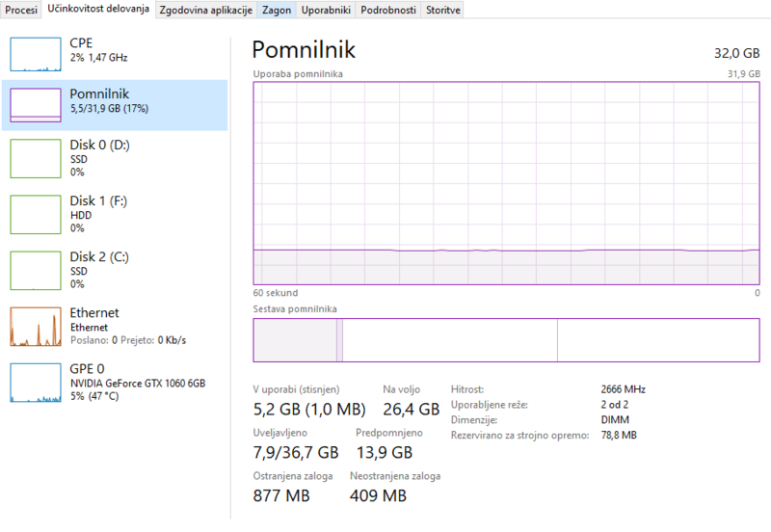Click the NVIDIA GeForce GTX 1060 6GB label
Viewport: 771px width, 532px height.
click(138, 383)
